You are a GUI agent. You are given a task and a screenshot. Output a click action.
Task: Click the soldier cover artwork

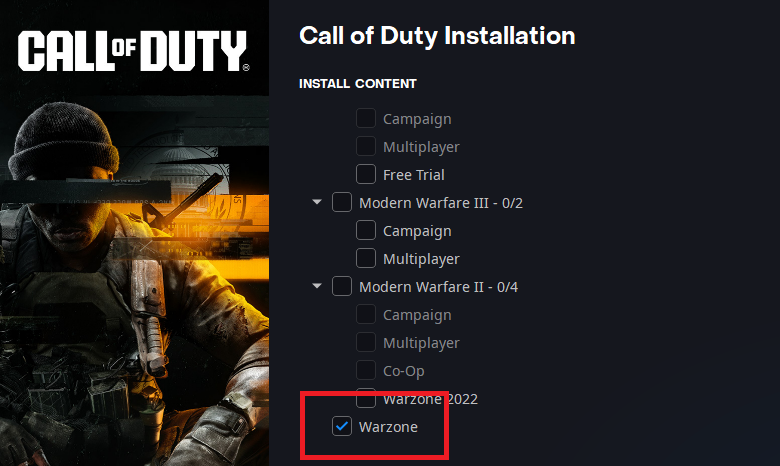coord(134,279)
